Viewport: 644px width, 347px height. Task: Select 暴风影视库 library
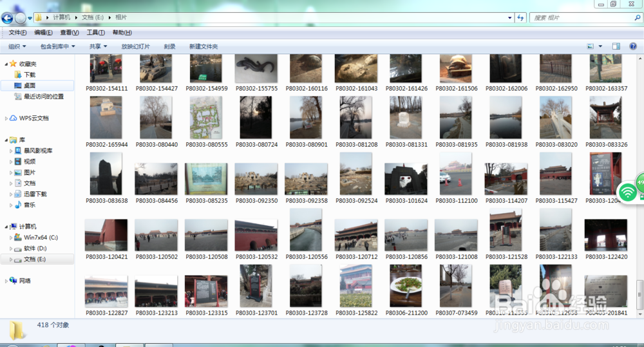coord(38,151)
